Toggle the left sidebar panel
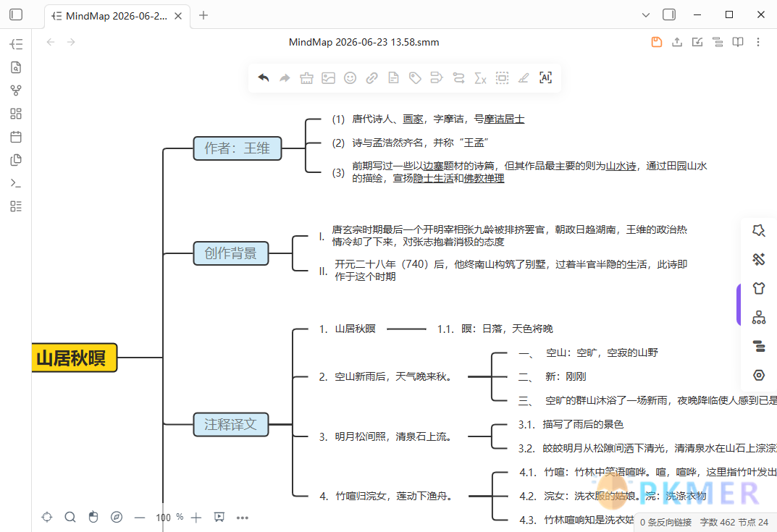This screenshot has height=532, width=777. coord(16,15)
